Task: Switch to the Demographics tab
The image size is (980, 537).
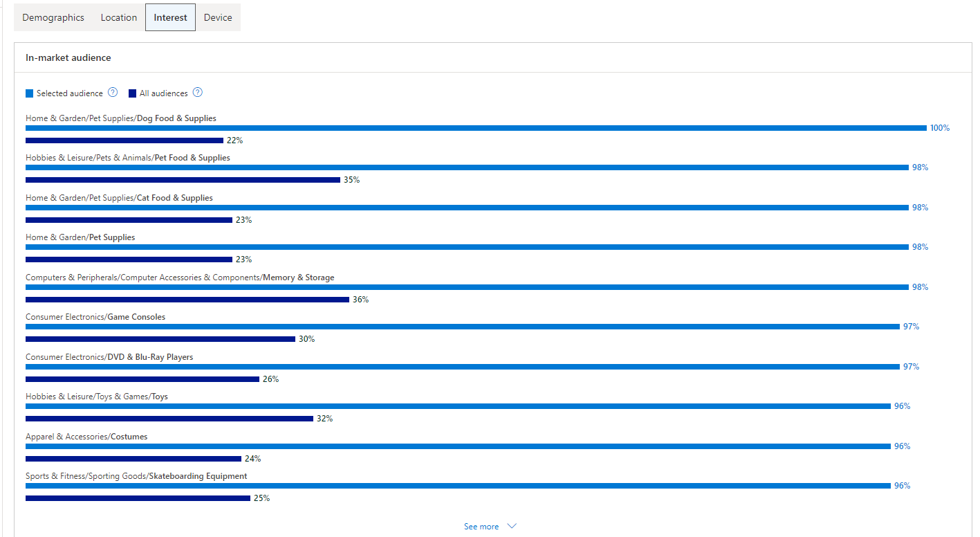Action: [x=53, y=17]
